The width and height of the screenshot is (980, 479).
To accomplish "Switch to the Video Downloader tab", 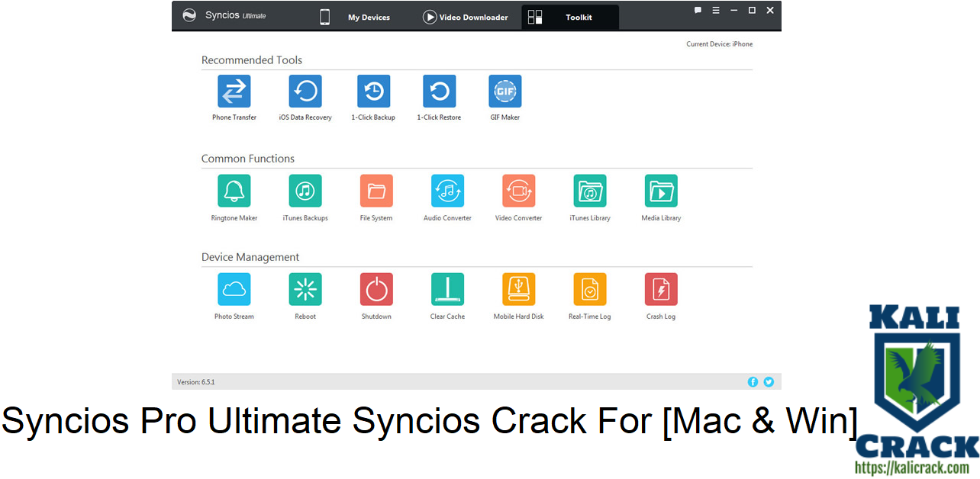I will tap(466, 17).
